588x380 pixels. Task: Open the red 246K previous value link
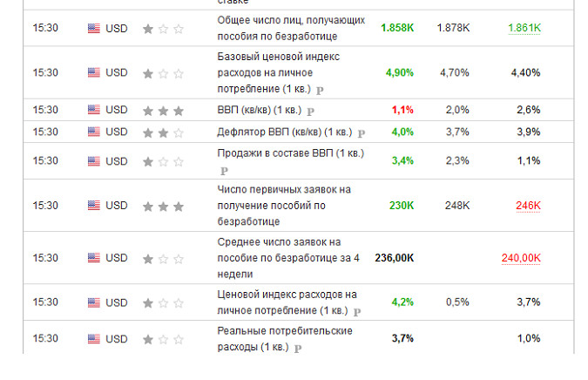pyautogui.click(x=528, y=206)
